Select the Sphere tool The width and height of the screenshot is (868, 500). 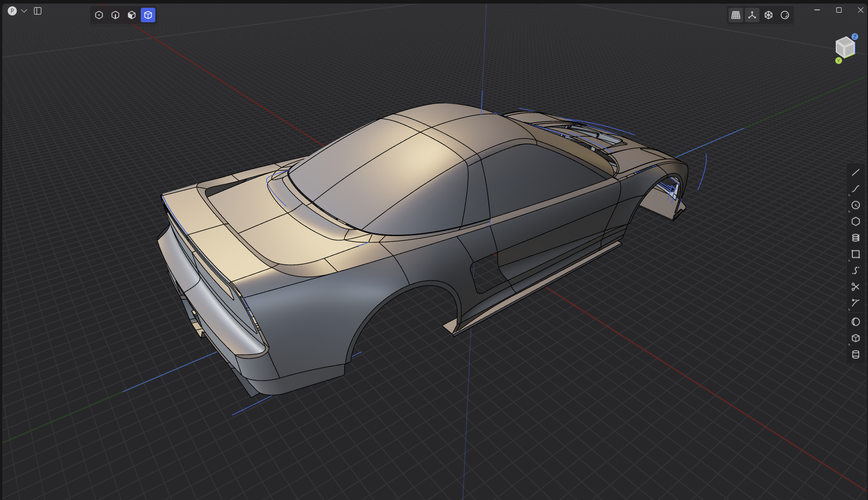tap(856, 322)
